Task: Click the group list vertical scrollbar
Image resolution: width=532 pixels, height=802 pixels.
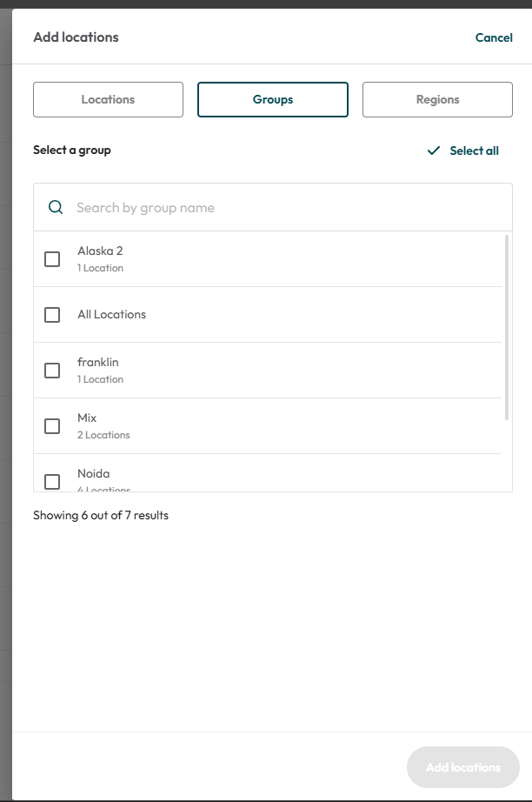Action: click(507, 327)
